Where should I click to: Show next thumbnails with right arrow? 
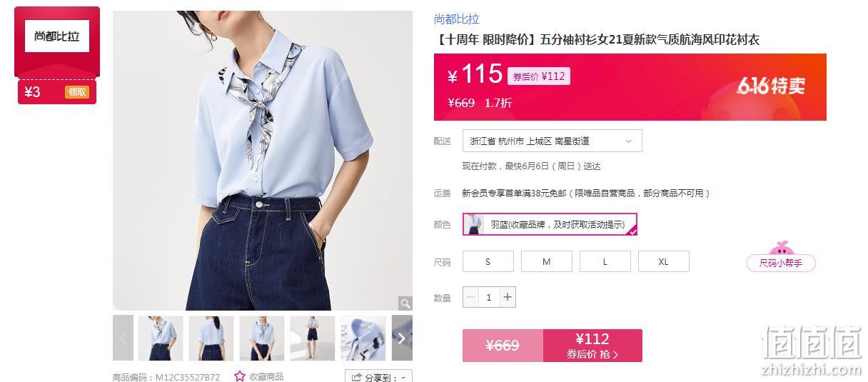(402, 338)
